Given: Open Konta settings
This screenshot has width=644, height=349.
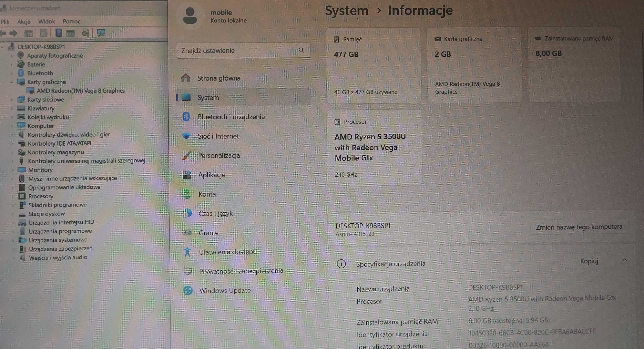Looking at the screenshot, I should (x=244, y=194).
